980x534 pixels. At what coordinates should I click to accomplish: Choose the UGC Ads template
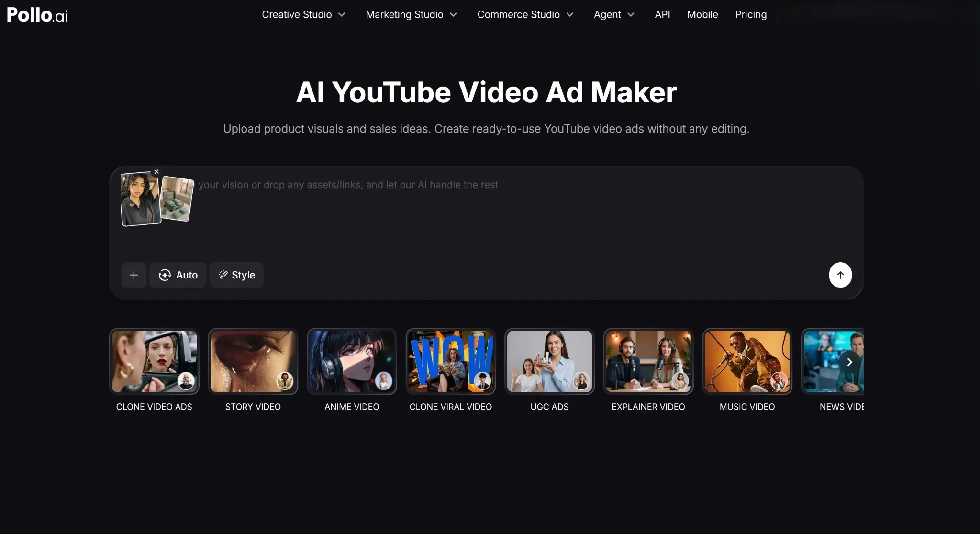(549, 362)
